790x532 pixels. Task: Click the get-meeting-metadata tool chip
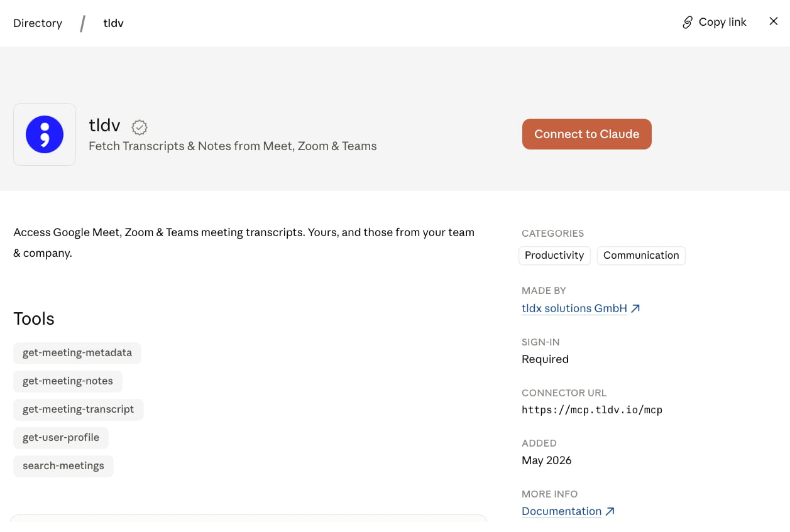pyautogui.click(x=77, y=353)
